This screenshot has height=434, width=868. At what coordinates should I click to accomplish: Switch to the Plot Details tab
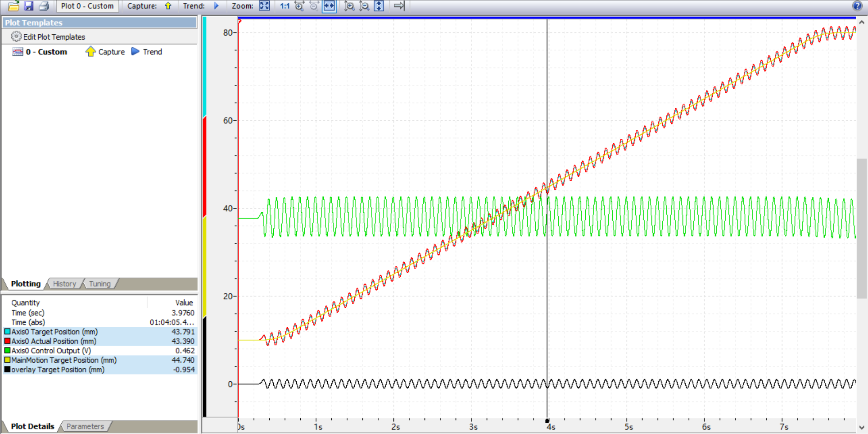coord(32,426)
